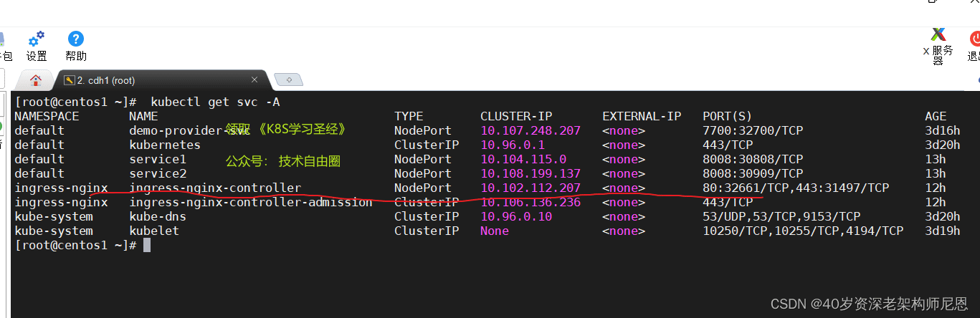
Task: Close the cdh1 (root) session tab
Action: 254,79
